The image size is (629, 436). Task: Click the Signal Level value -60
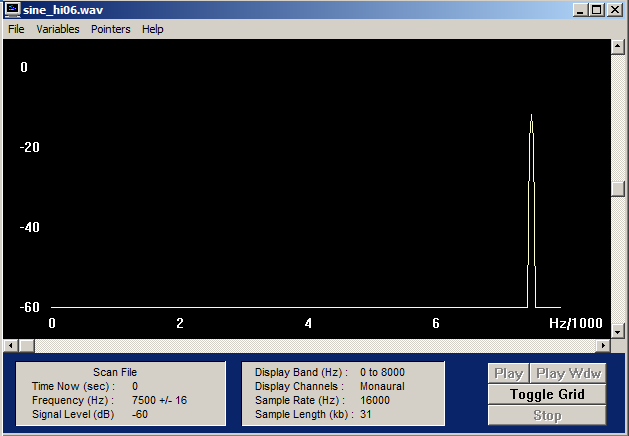[x=140, y=414]
